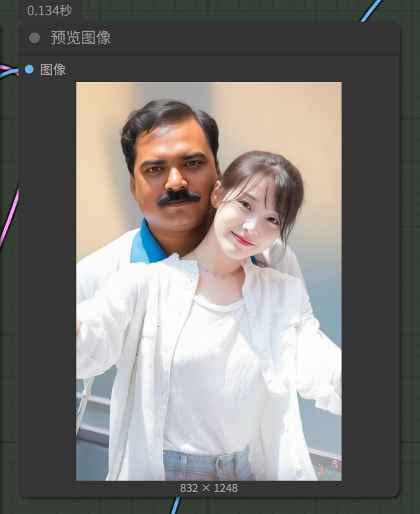Image resolution: width=420 pixels, height=514 pixels.
Task: Click empty canvas grid right of node
Action: [410, 278]
